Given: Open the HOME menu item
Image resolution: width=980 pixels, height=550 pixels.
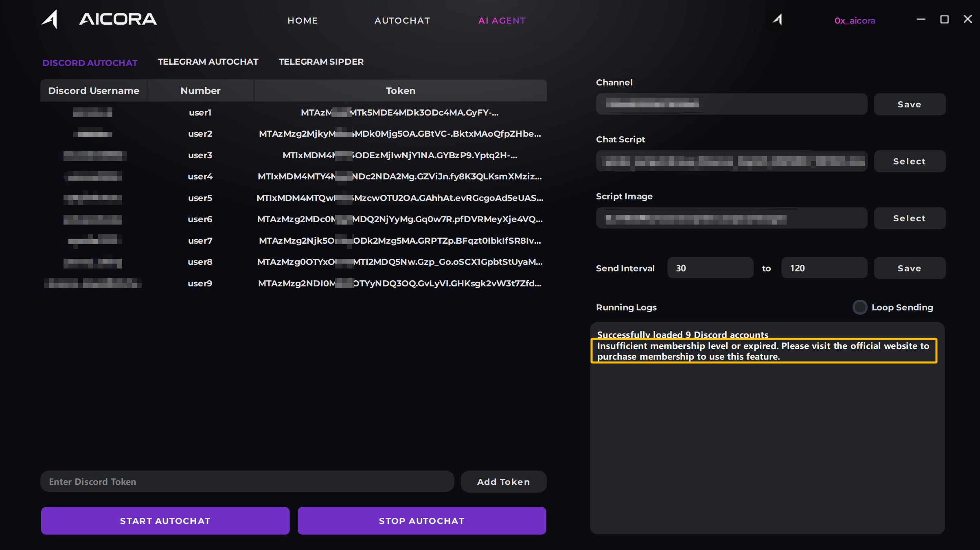Looking at the screenshot, I should (x=303, y=21).
